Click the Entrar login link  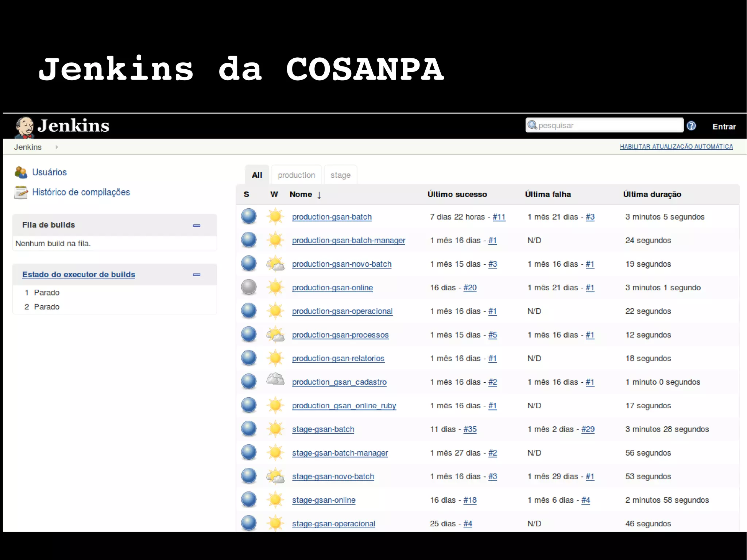pyautogui.click(x=724, y=127)
